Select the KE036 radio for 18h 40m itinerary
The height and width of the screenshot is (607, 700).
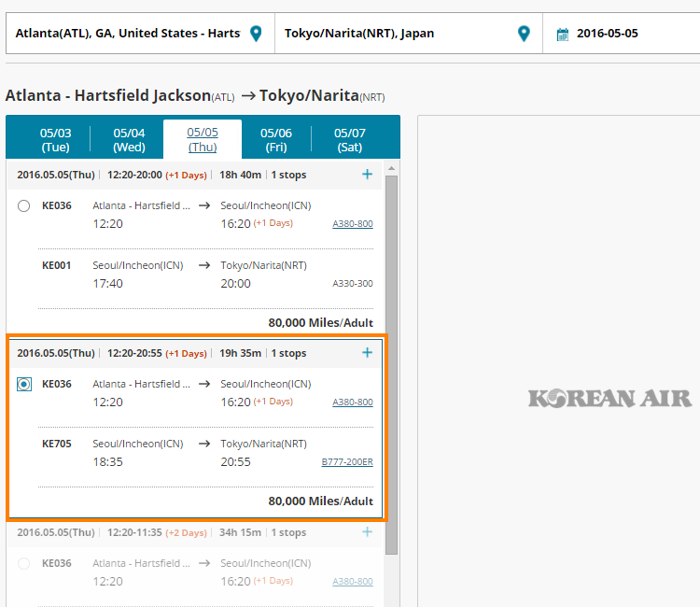click(23, 205)
